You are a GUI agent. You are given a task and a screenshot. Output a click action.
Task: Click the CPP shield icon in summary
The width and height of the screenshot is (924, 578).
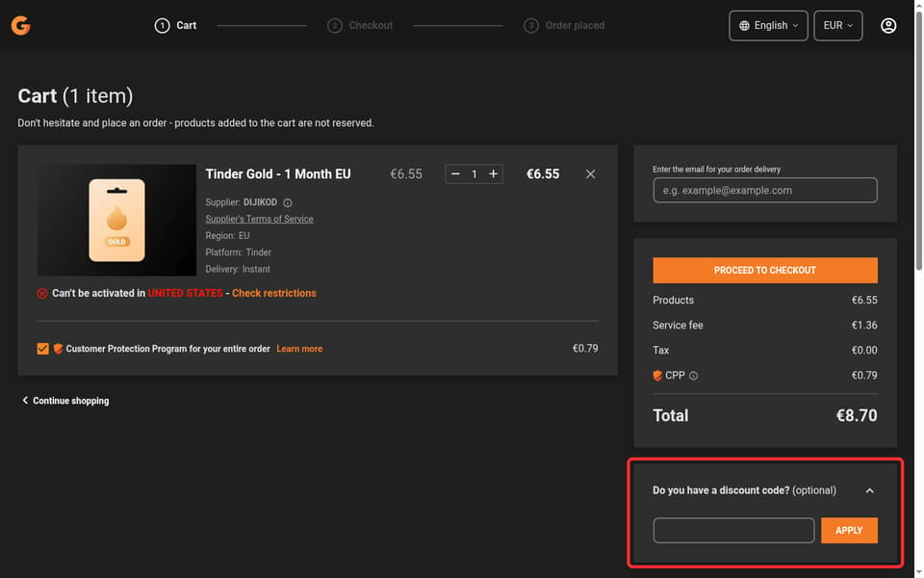(x=657, y=376)
